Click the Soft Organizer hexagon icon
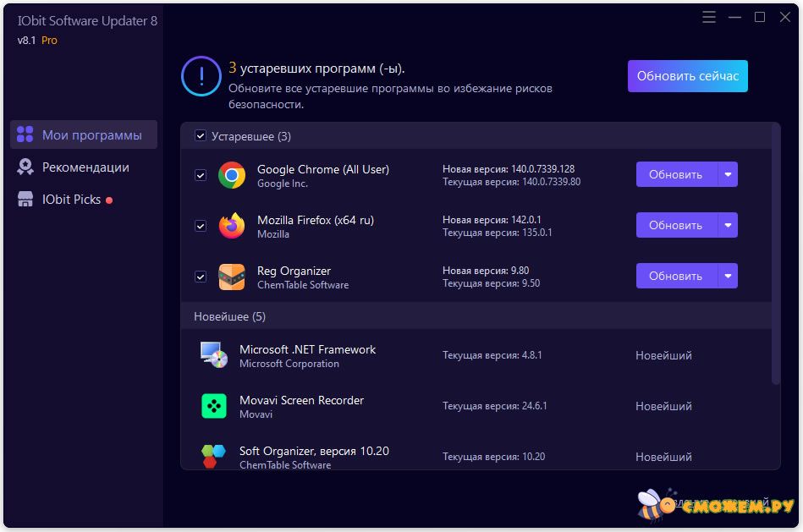 [214, 456]
